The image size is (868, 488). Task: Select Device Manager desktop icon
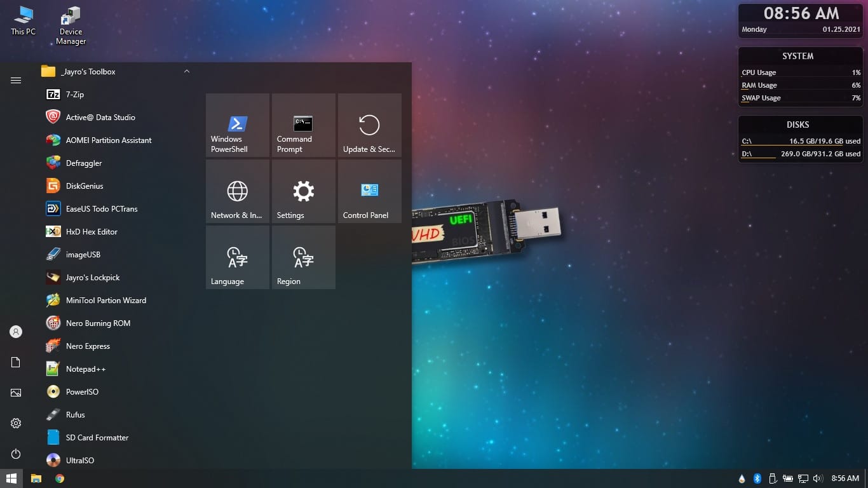click(71, 26)
